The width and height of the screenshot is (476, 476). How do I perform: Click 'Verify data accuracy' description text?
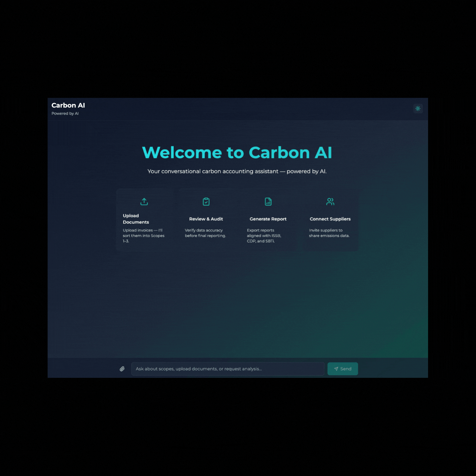[x=205, y=233]
